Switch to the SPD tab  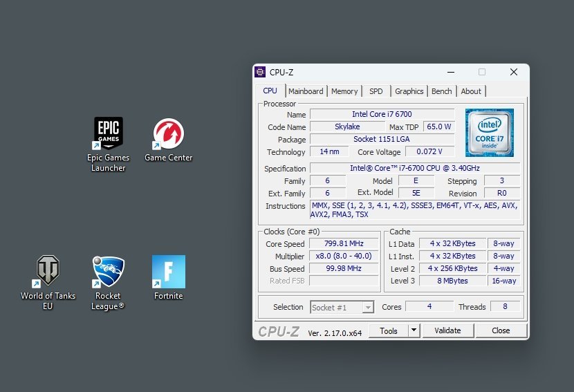pos(376,91)
